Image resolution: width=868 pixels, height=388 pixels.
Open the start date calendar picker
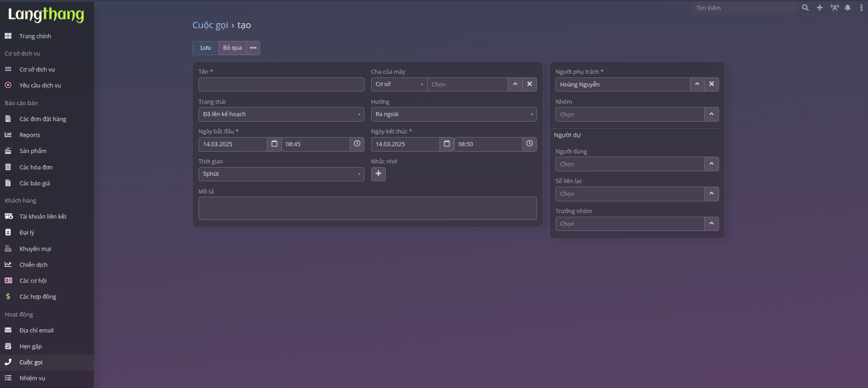[x=274, y=144]
